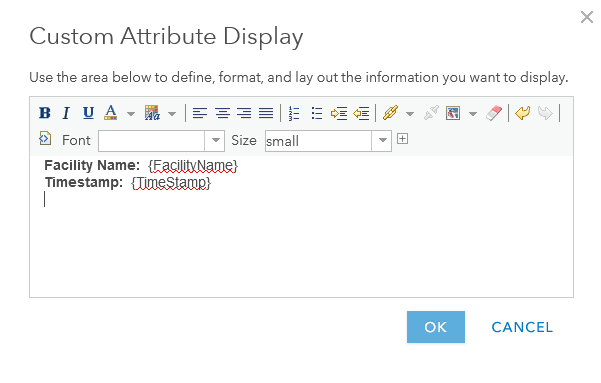Click the Size field showing small
This screenshot has height=383, width=601.
(x=318, y=141)
